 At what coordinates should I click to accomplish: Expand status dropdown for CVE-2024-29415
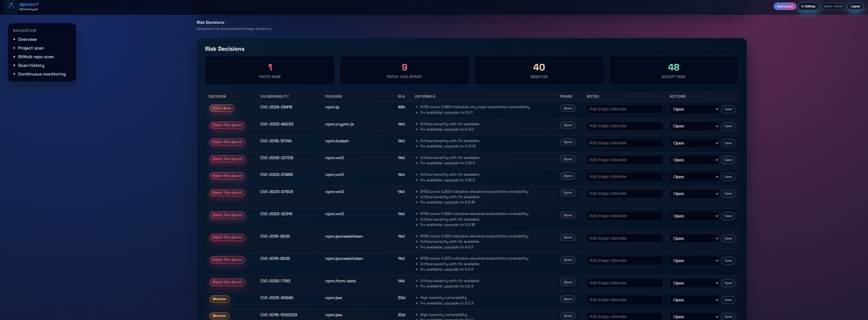[x=694, y=109]
